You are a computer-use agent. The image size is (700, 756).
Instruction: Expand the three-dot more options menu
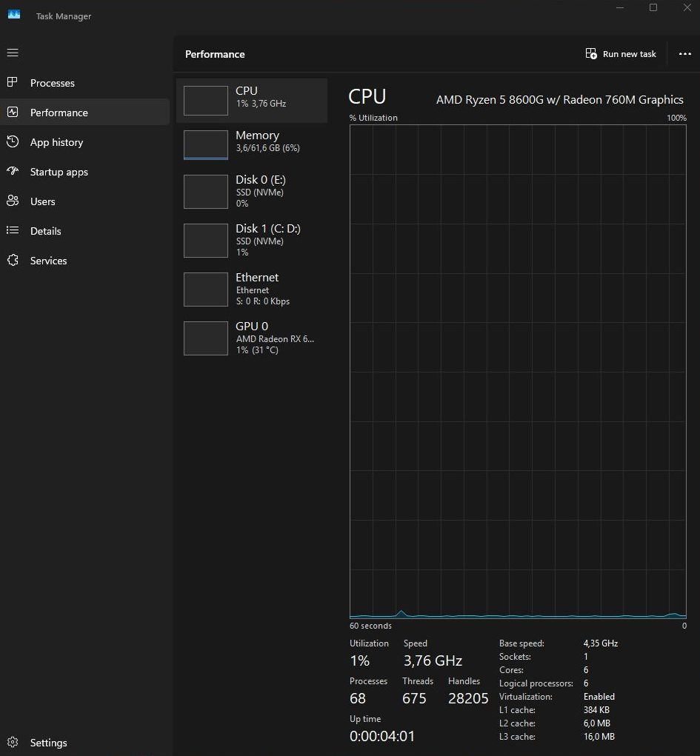(x=684, y=54)
